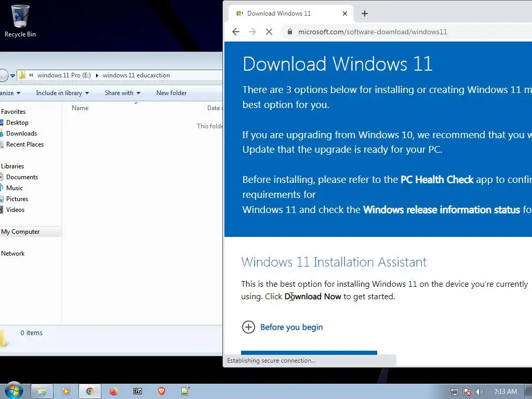Screen dimensions: 532x399
Task: Select My Computer in Explorer sidebar
Action: tap(20, 232)
